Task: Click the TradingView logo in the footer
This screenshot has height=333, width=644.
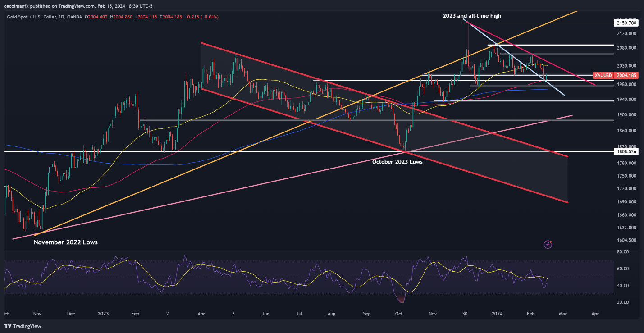Action: (22, 326)
